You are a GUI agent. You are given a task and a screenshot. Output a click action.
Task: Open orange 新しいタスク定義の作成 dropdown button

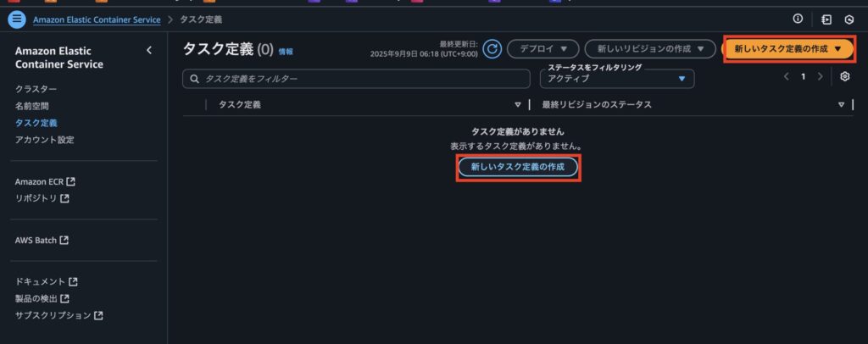(789, 48)
